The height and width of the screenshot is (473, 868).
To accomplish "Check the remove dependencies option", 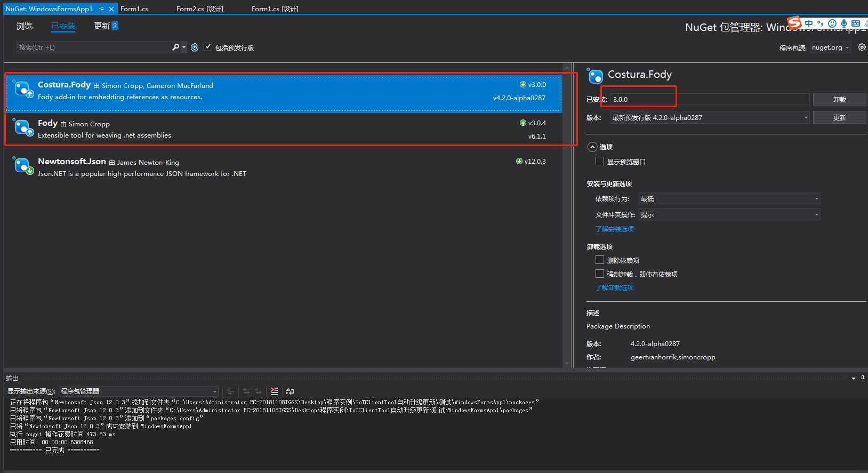I will point(600,260).
